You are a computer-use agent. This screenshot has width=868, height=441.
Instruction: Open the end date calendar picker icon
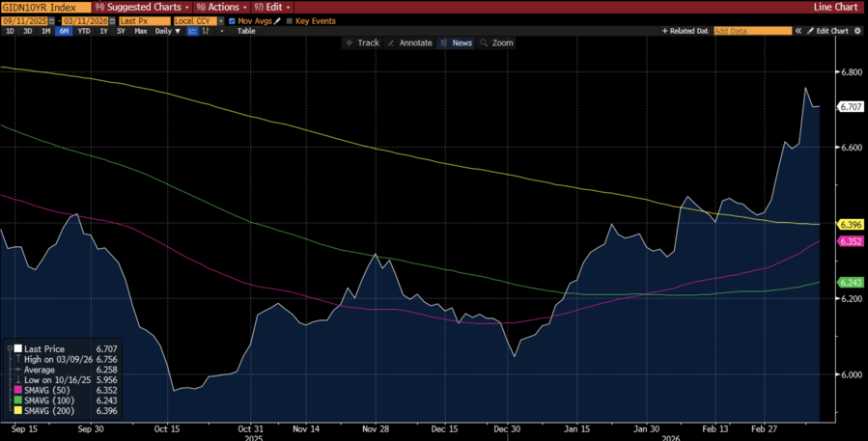(x=111, y=20)
